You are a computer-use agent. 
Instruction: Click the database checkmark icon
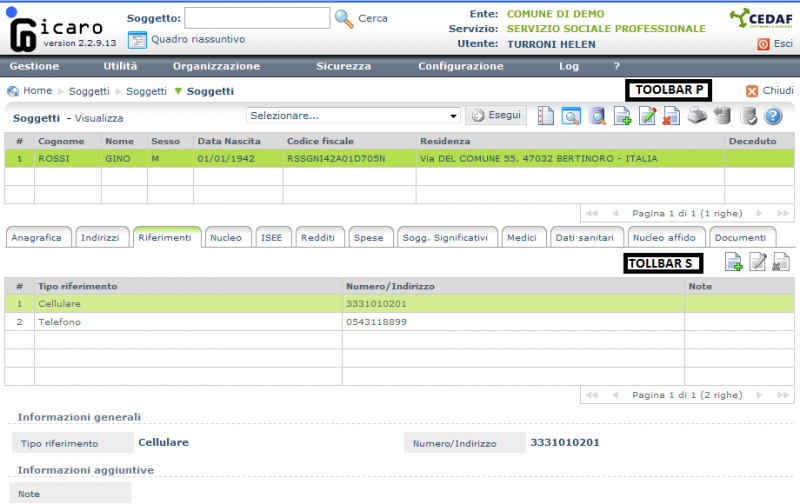click(748, 116)
